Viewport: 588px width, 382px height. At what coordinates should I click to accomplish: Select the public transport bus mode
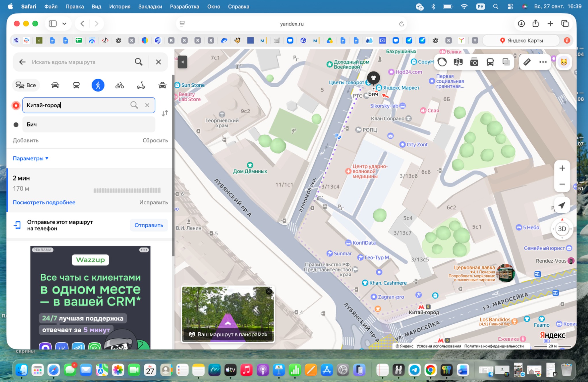click(76, 85)
